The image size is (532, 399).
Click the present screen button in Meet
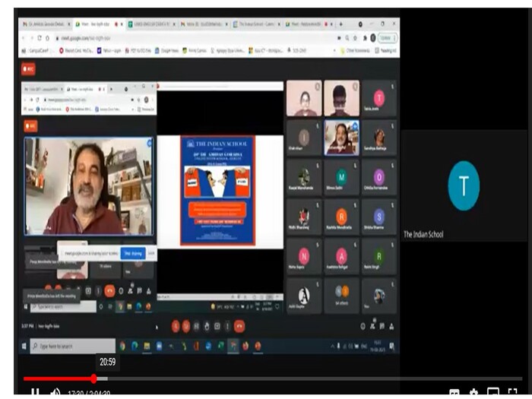tap(217, 326)
